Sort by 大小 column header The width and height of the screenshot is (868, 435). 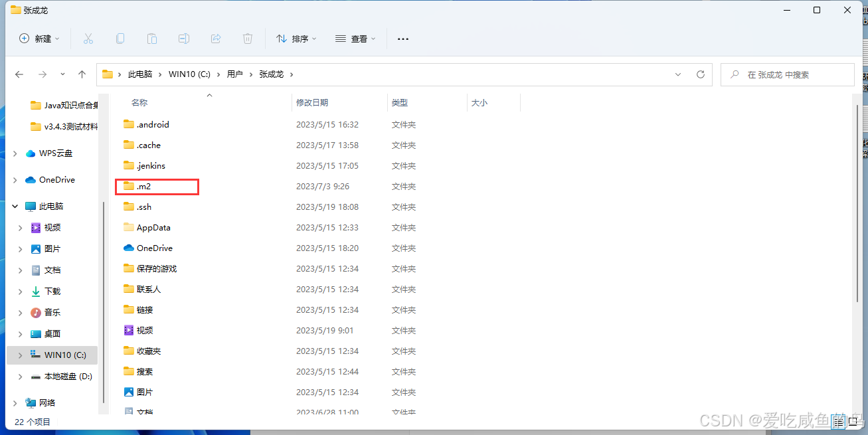click(x=479, y=103)
